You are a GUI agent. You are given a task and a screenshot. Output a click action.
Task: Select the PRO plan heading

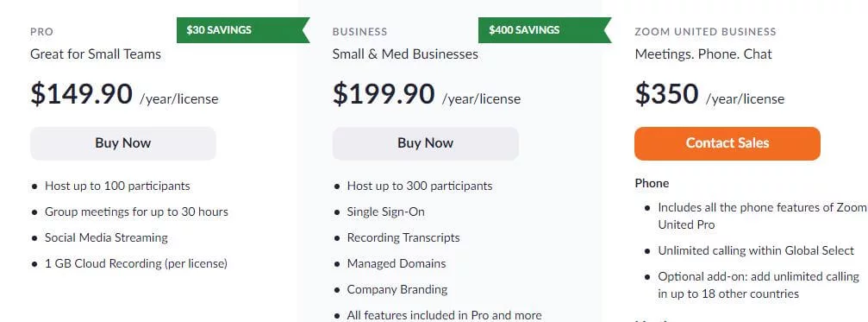[42, 32]
